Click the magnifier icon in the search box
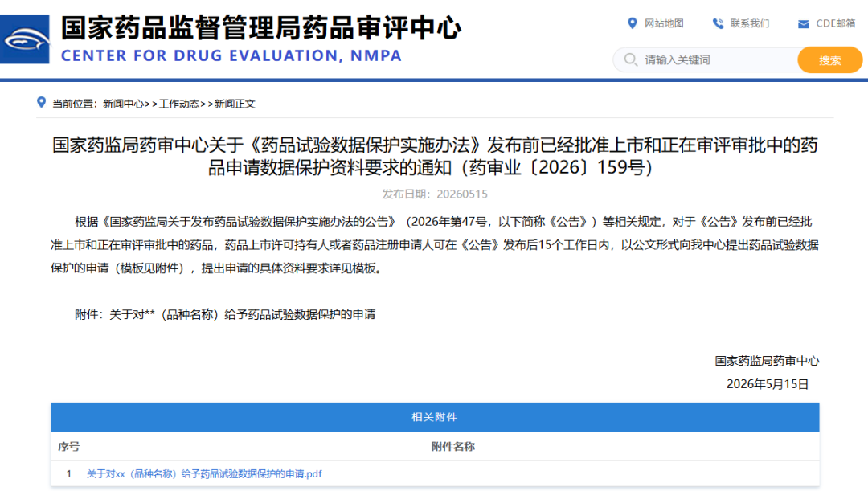Screen dimensions: 868x491 click(x=631, y=59)
